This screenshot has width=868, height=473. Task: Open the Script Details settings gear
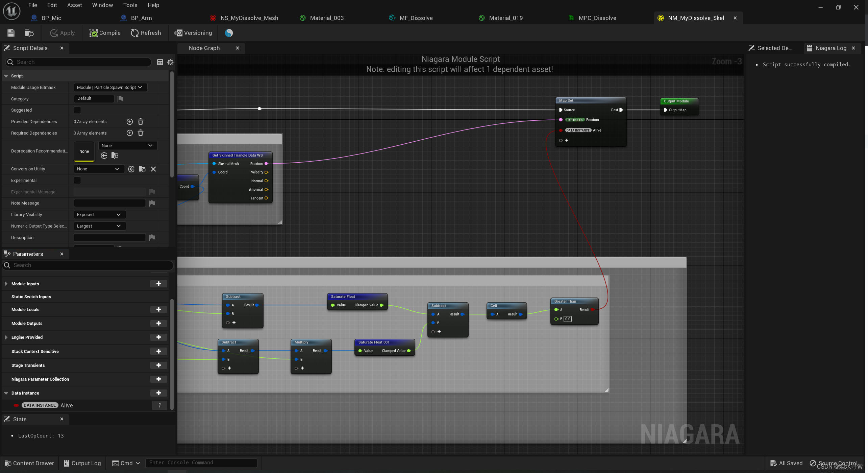[x=170, y=62]
